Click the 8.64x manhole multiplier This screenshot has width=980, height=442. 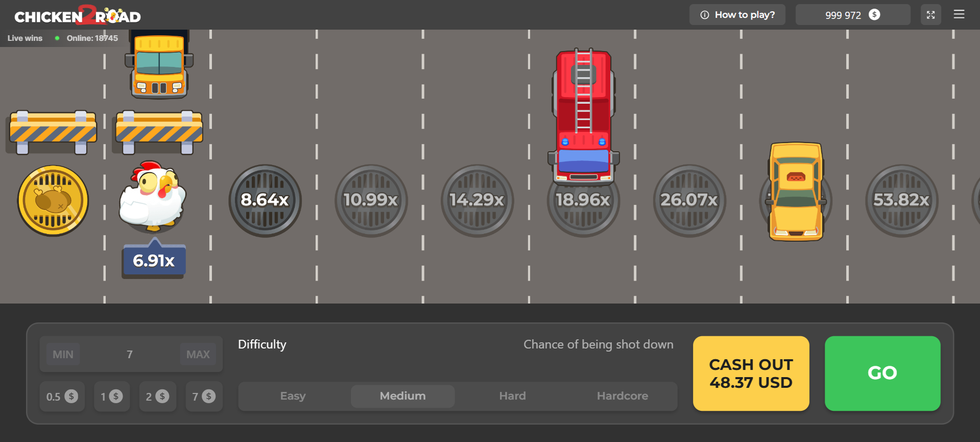[265, 201]
